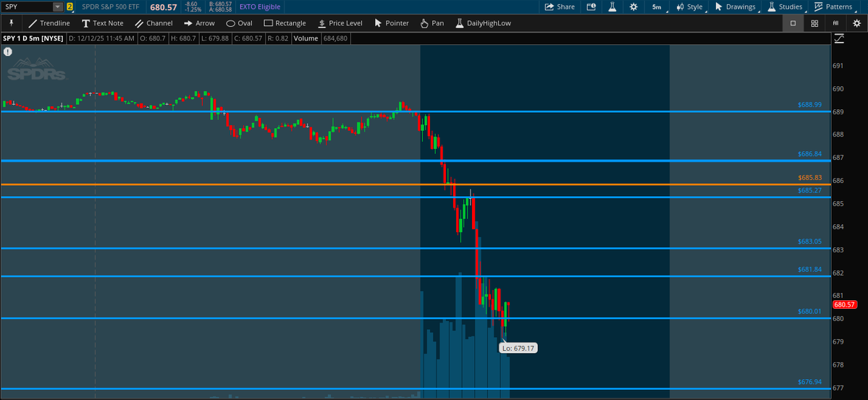
Task: Click the Lo: 679.17 bubble
Action: [x=518, y=348]
